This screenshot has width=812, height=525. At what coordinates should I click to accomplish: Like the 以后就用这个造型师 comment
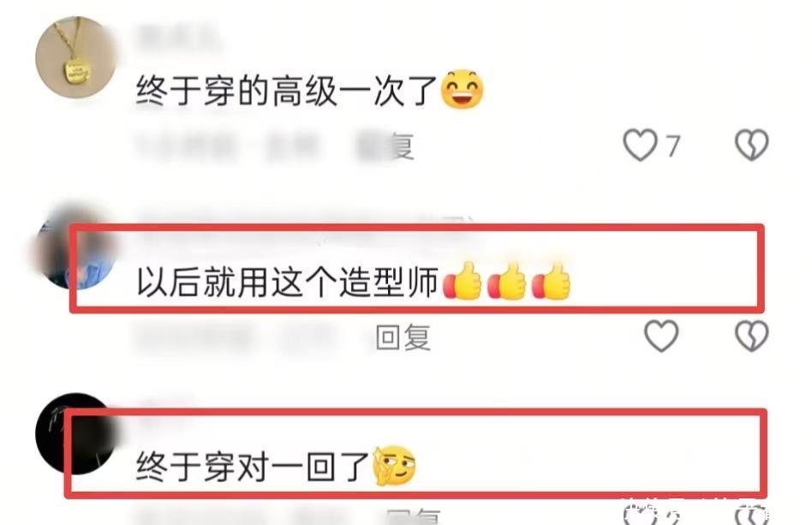click(x=661, y=336)
